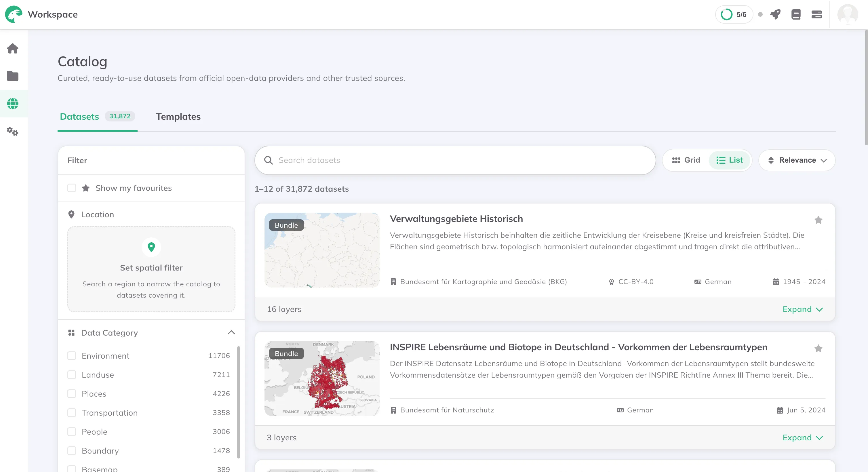Click the green pin in spatial filter box
868x472 pixels.
[151, 248]
